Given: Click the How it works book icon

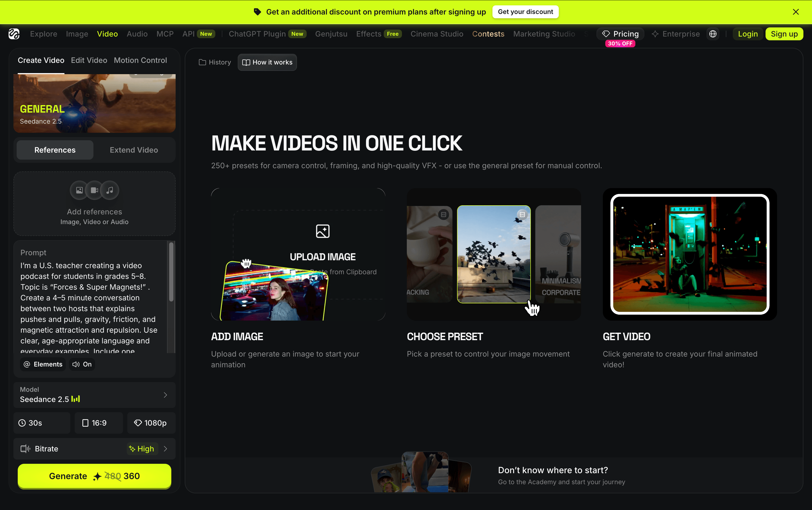Looking at the screenshot, I should coord(246,62).
